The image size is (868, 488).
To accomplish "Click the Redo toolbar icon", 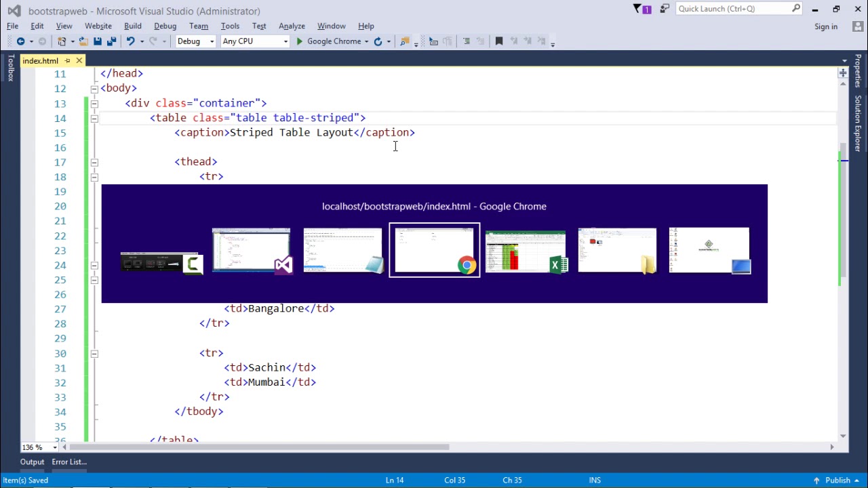I will pos(153,41).
